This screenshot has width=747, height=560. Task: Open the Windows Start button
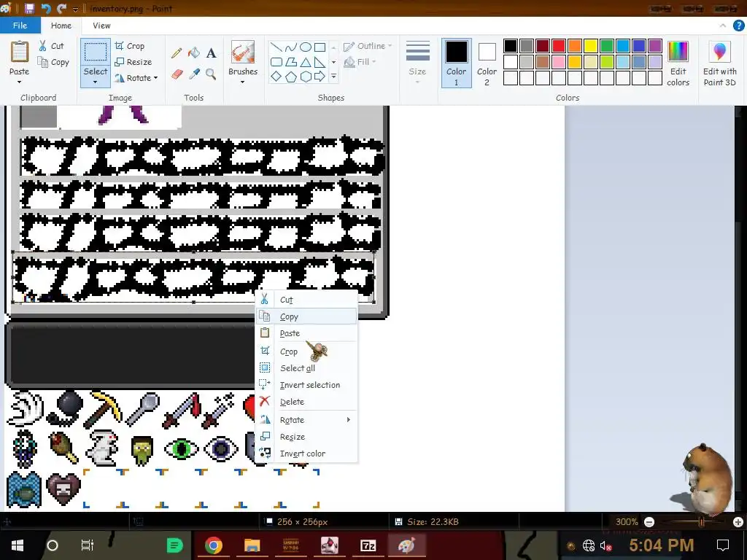click(18, 545)
